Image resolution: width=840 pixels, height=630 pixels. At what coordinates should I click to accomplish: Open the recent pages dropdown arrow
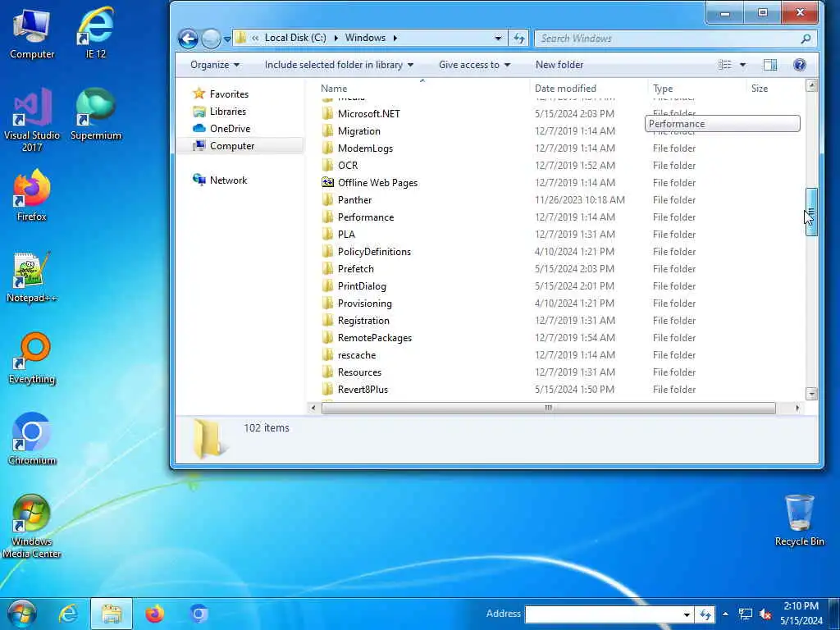[x=227, y=39]
